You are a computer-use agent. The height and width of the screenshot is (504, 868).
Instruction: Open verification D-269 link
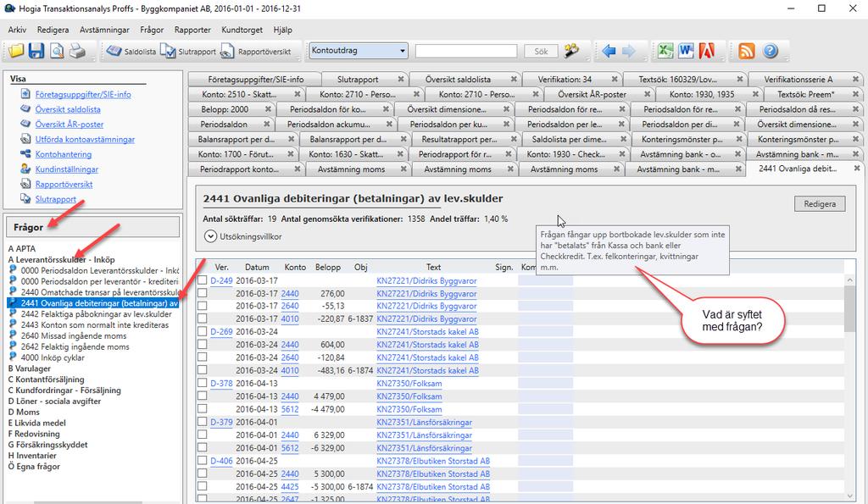coord(221,331)
